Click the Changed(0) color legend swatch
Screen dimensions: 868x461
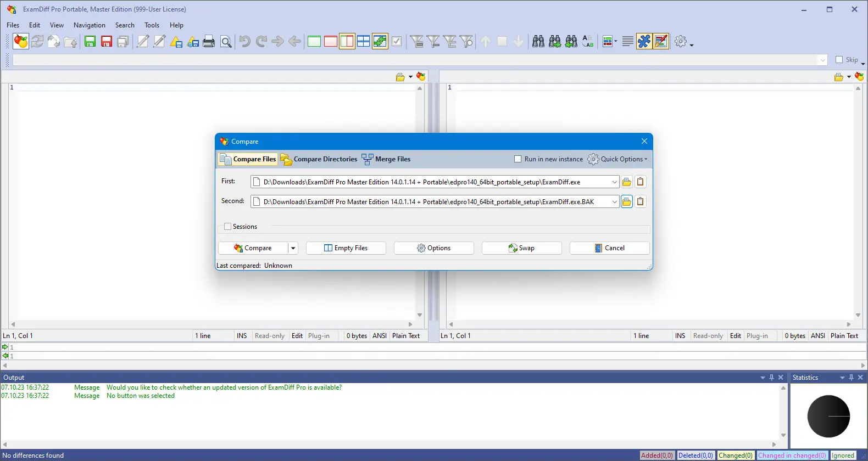736,456
